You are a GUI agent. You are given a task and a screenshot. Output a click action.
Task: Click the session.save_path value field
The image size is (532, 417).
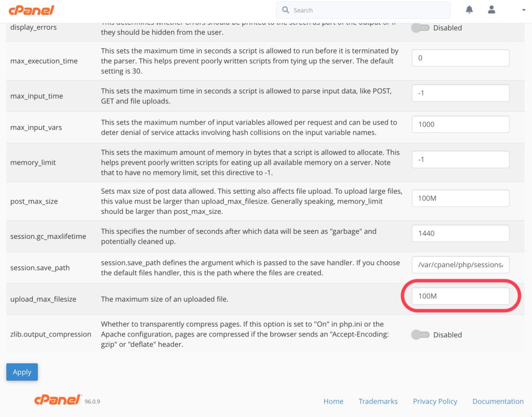click(460, 265)
